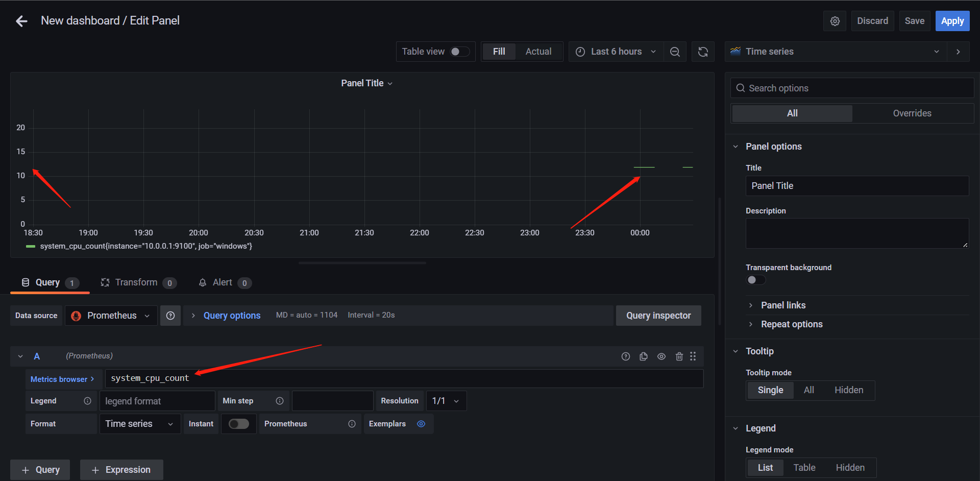980x481 pixels.
Task: Toggle Table view switch
Action: (x=459, y=52)
